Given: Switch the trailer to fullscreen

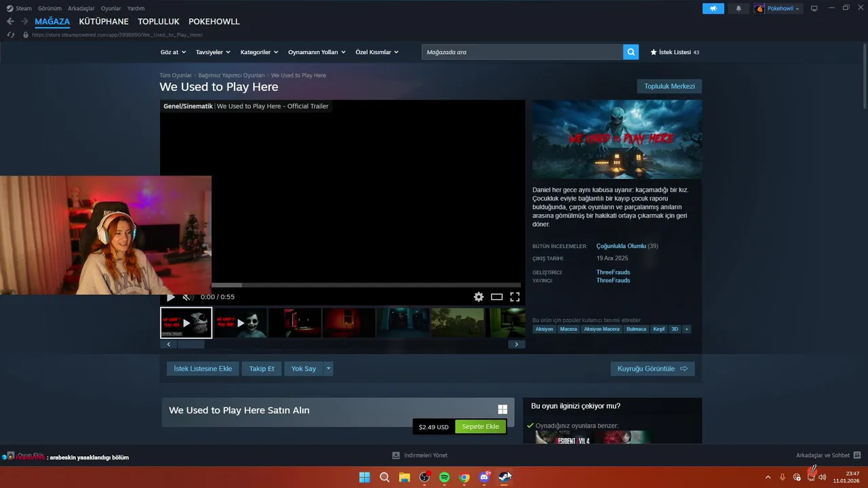Looking at the screenshot, I should click(515, 297).
